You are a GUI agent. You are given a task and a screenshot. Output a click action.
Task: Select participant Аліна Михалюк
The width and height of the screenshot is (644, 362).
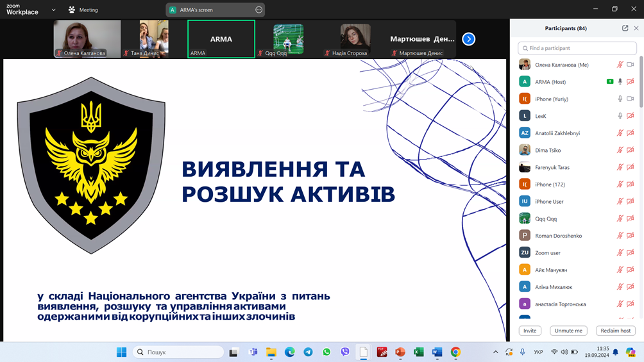(x=577, y=287)
